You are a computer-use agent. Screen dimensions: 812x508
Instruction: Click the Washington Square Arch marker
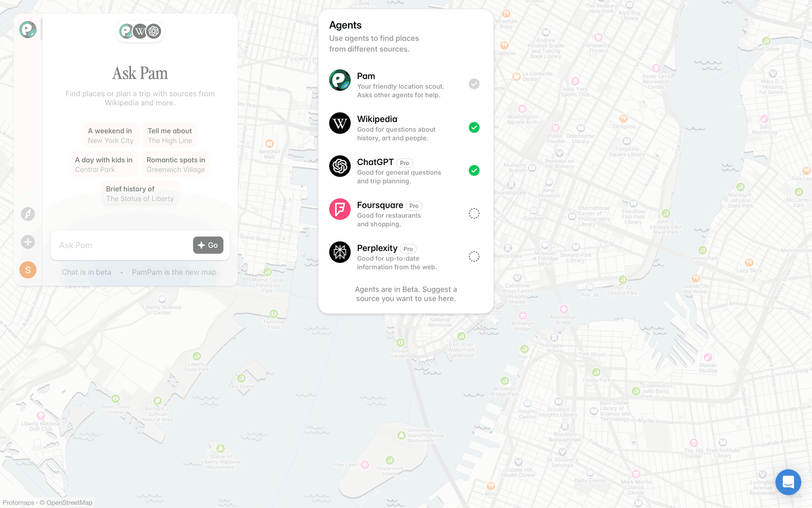(x=522, y=109)
